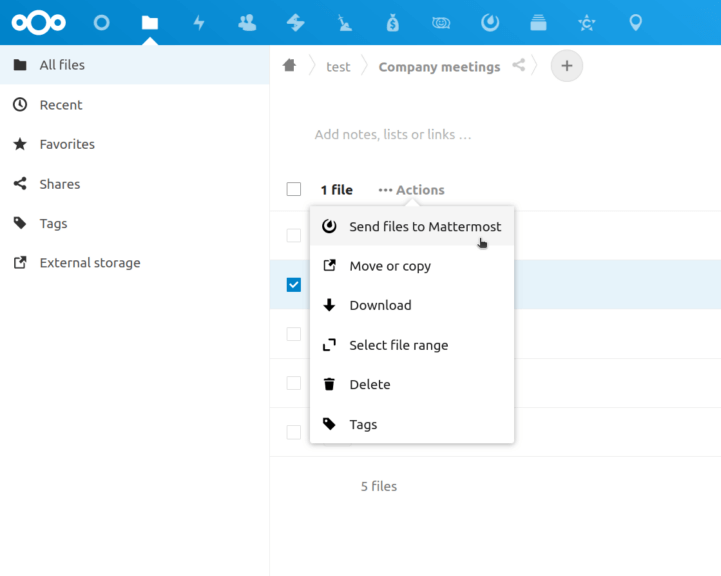Screen dimensions: 721x576
Task: Toggle the select-all files checkbox
Action: pos(294,189)
